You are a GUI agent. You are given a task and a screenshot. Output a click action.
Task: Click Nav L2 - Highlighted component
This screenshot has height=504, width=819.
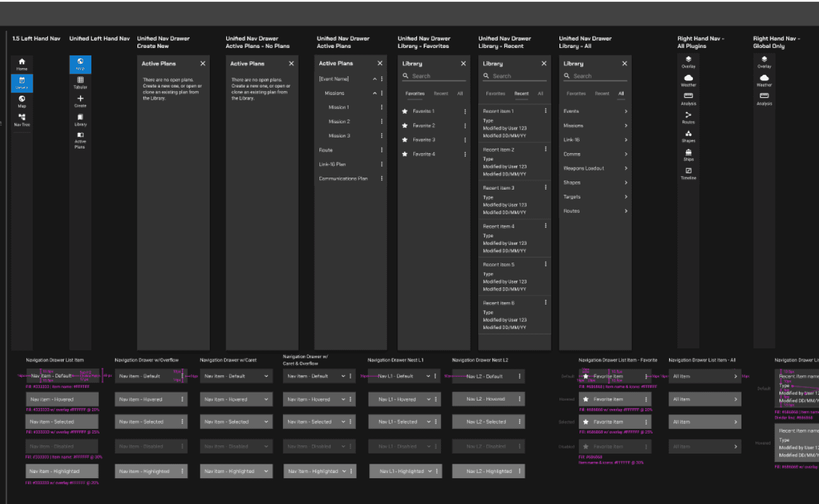(x=489, y=471)
